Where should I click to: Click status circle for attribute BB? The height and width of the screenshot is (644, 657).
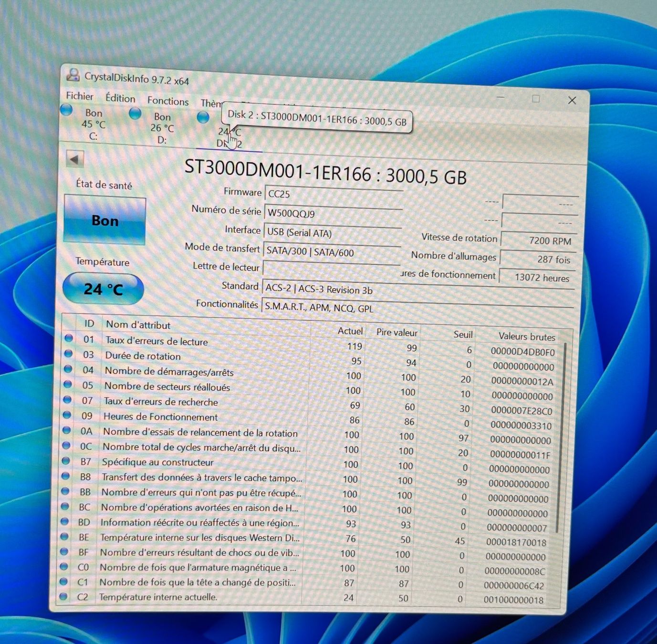65,490
